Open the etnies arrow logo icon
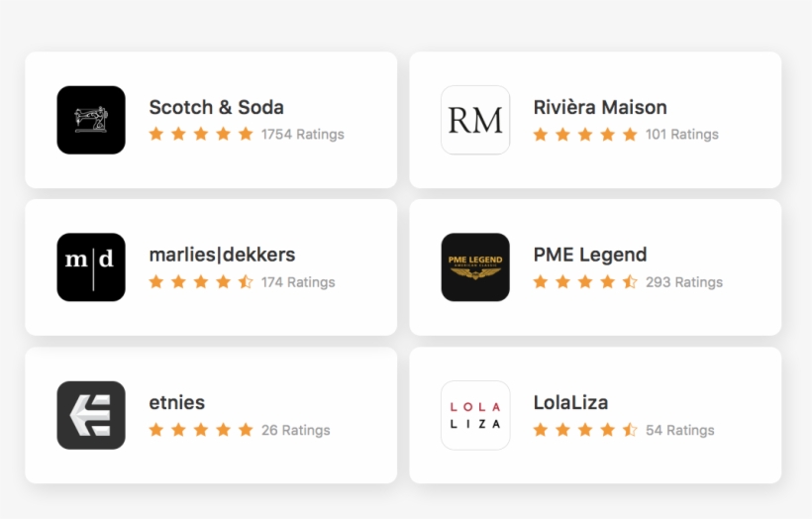 coord(91,415)
